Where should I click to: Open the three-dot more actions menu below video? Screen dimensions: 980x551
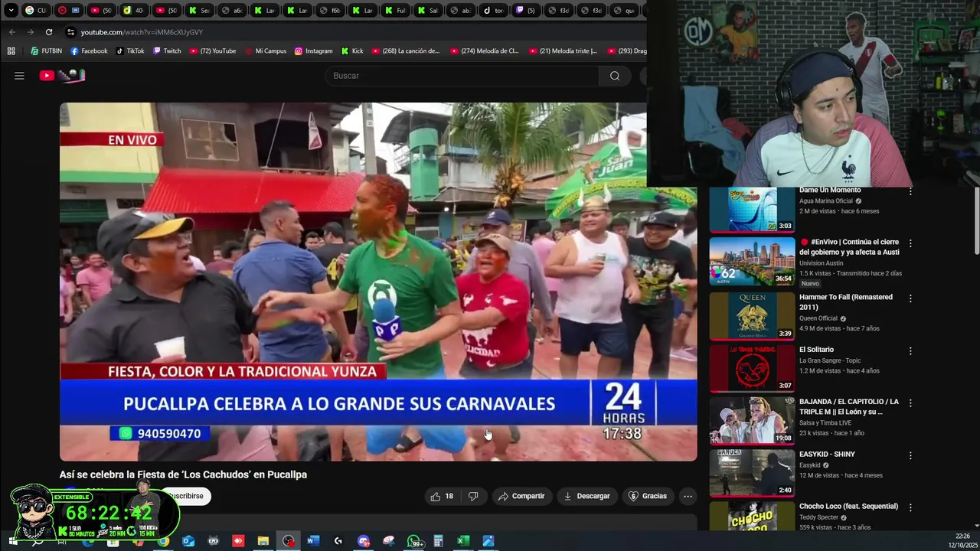pyautogui.click(x=688, y=496)
